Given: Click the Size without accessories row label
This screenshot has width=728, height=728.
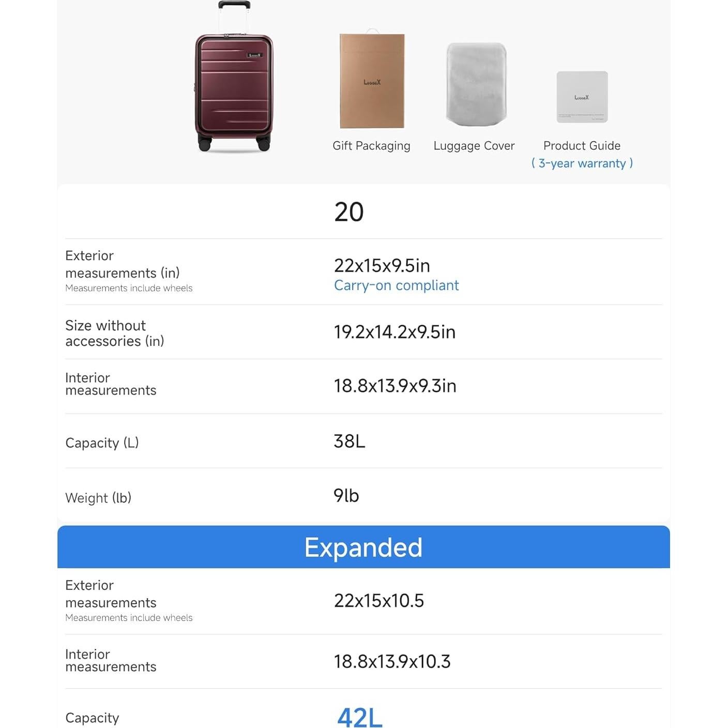Looking at the screenshot, I should [114, 333].
